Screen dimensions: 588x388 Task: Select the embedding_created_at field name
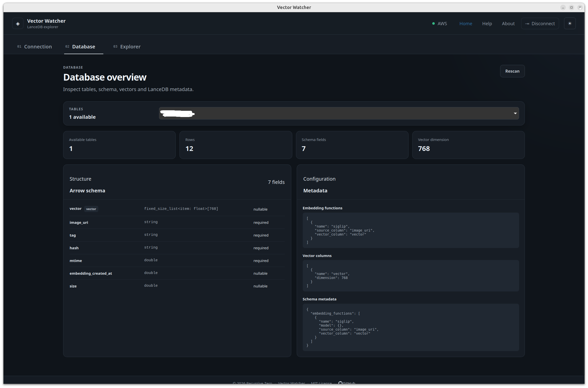point(91,273)
